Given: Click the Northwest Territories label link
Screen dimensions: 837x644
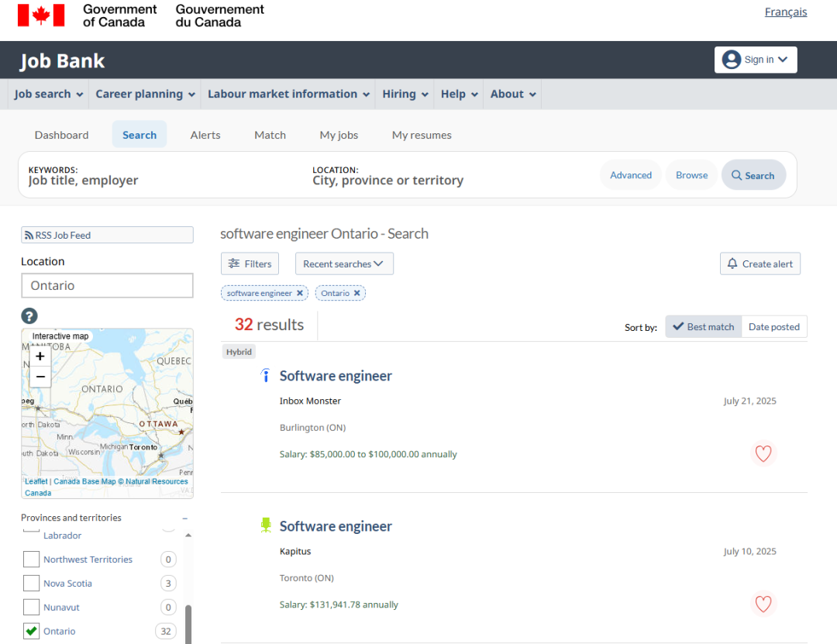Looking at the screenshot, I should point(88,559).
